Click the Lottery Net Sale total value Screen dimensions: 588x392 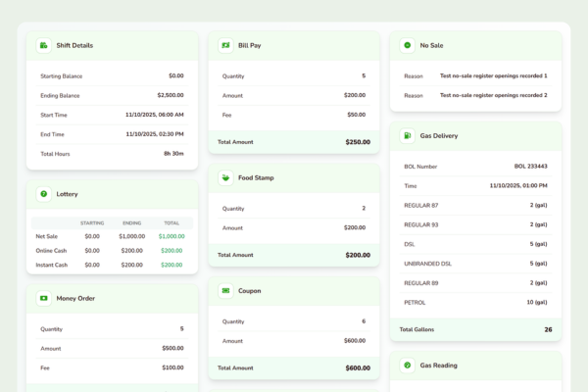click(x=171, y=236)
